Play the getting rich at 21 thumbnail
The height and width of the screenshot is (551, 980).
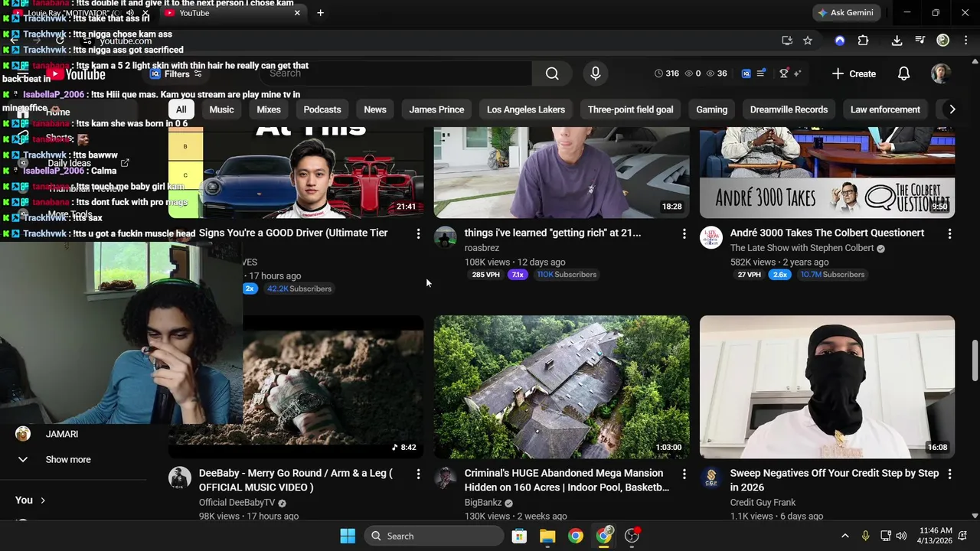pos(561,173)
